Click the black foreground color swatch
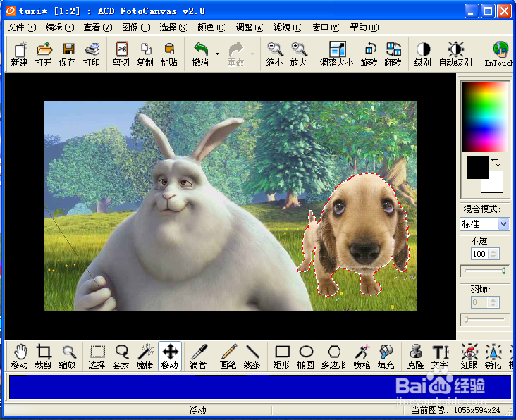Screen dimensions: 516x420 click(x=477, y=168)
